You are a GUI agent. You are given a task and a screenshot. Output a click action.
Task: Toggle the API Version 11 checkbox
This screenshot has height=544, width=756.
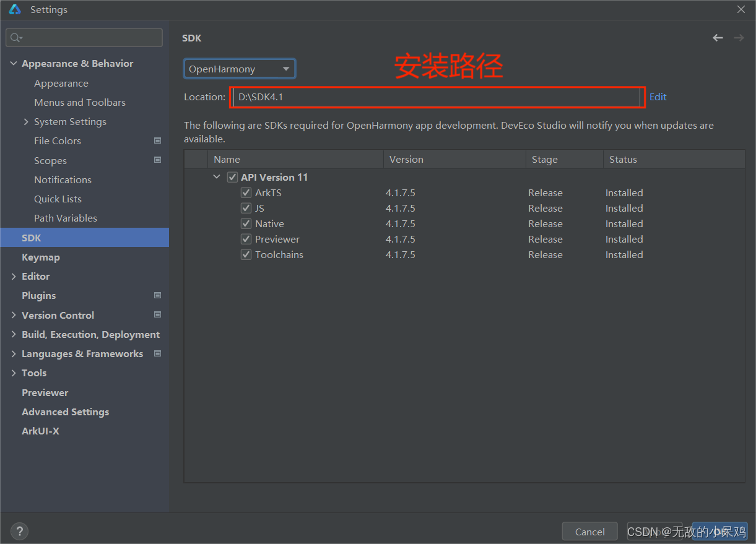click(x=232, y=177)
